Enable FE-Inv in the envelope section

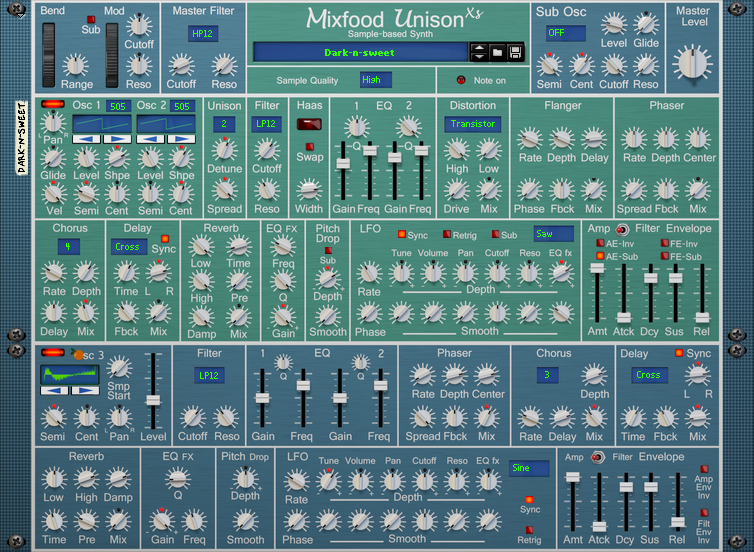click(665, 243)
